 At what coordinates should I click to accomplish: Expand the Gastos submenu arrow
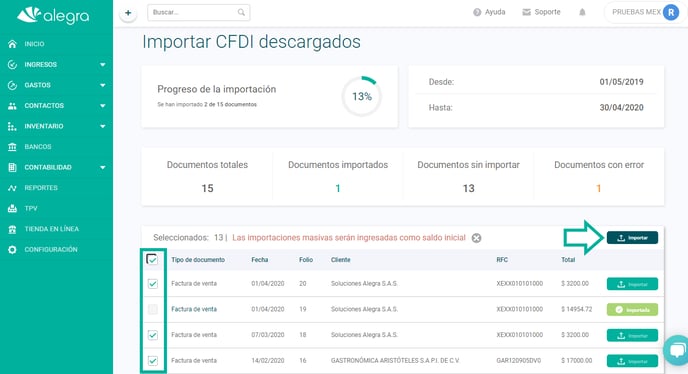point(103,85)
